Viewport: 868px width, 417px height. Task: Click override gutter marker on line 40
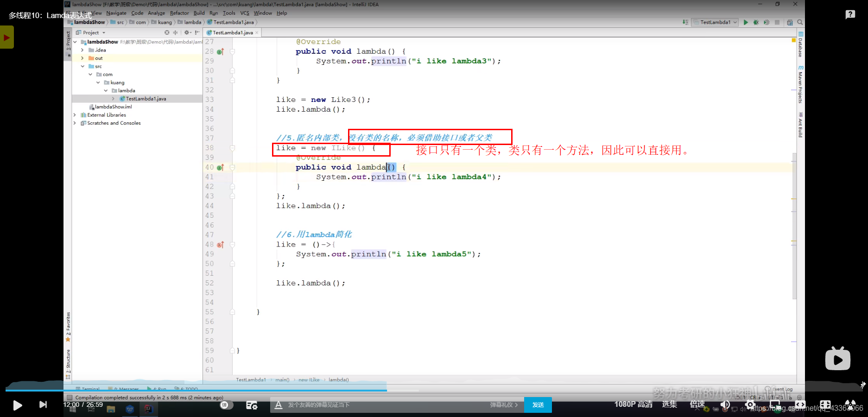pyautogui.click(x=220, y=167)
